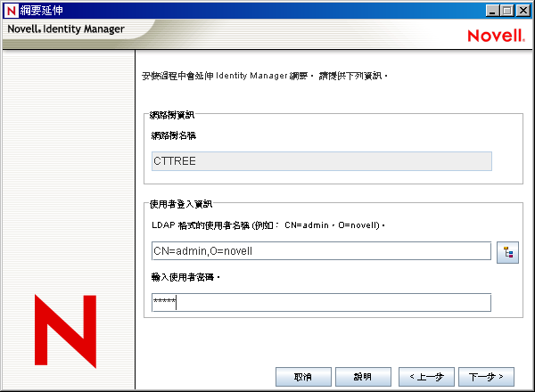Click the 綱要延伸 window title
535x392 pixels.
[41, 11]
